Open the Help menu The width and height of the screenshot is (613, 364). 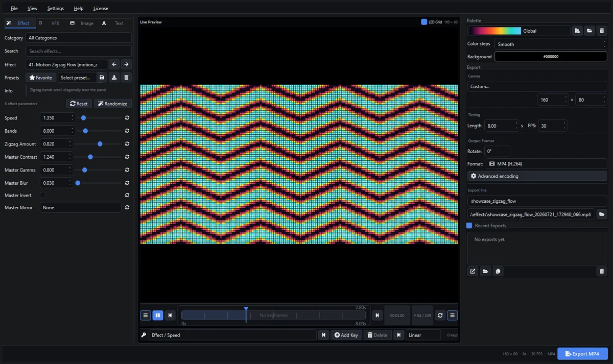pos(79,9)
